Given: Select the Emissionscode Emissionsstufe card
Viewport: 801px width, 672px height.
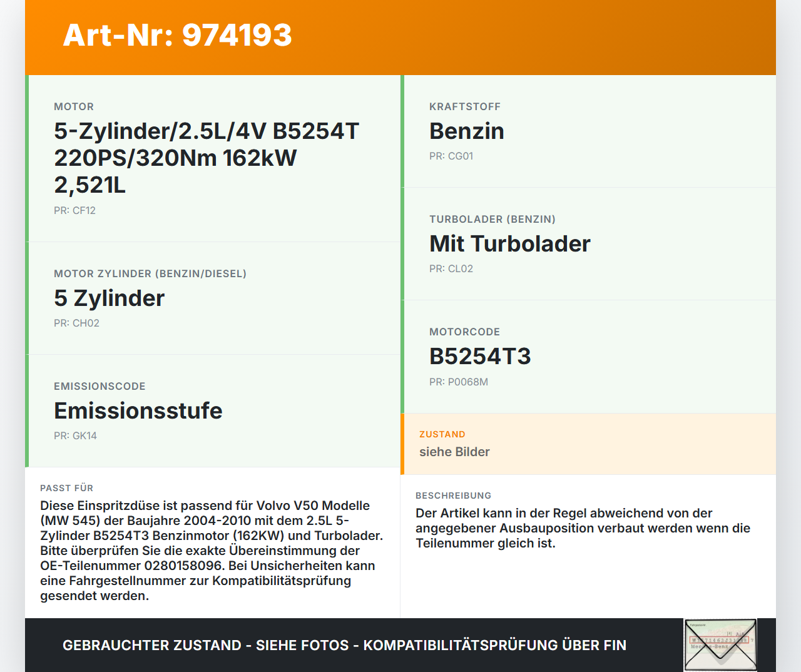Looking at the screenshot, I should 213,410.
